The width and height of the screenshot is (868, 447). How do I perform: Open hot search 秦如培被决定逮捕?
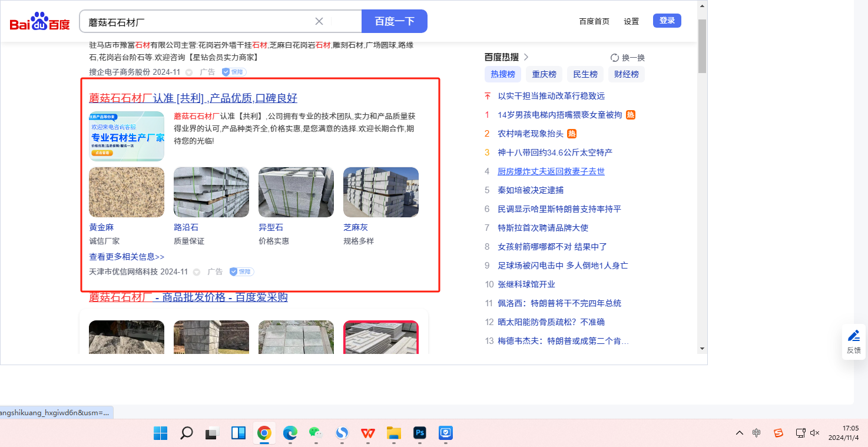531,190
